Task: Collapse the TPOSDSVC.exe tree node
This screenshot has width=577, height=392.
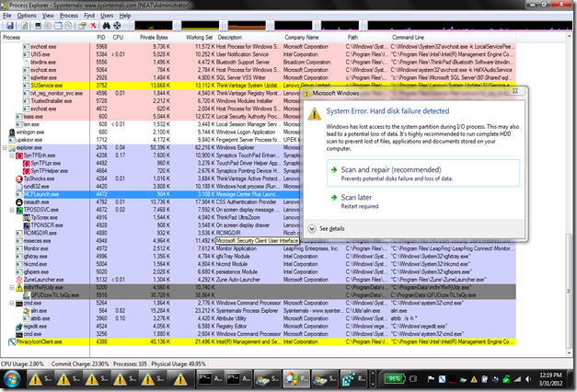Action: pos(11,209)
